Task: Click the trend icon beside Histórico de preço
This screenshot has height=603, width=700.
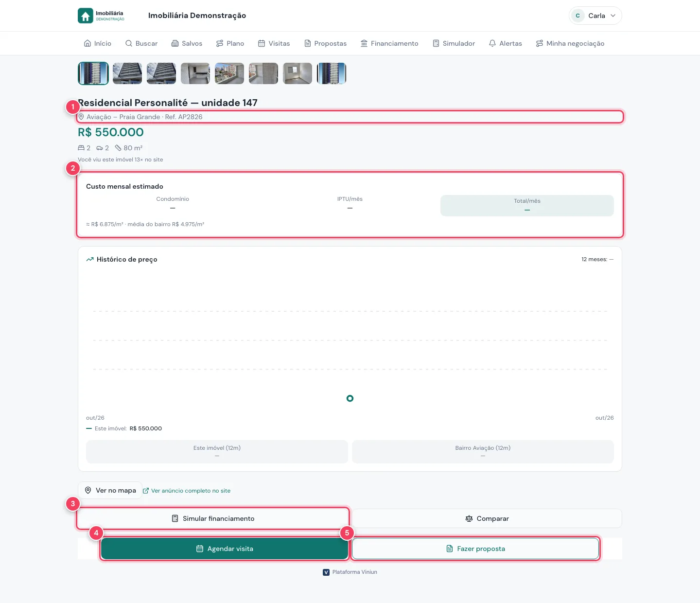Action: [x=90, y=259]
